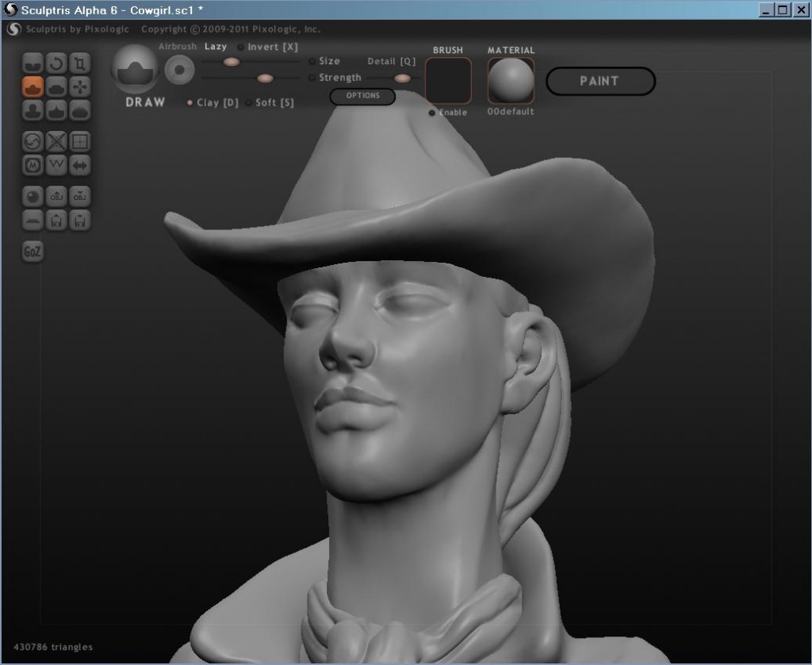Viewport: 812px width, 665px height.
Task: Select the Flatten brush tool
Action: tap(56, 86)
